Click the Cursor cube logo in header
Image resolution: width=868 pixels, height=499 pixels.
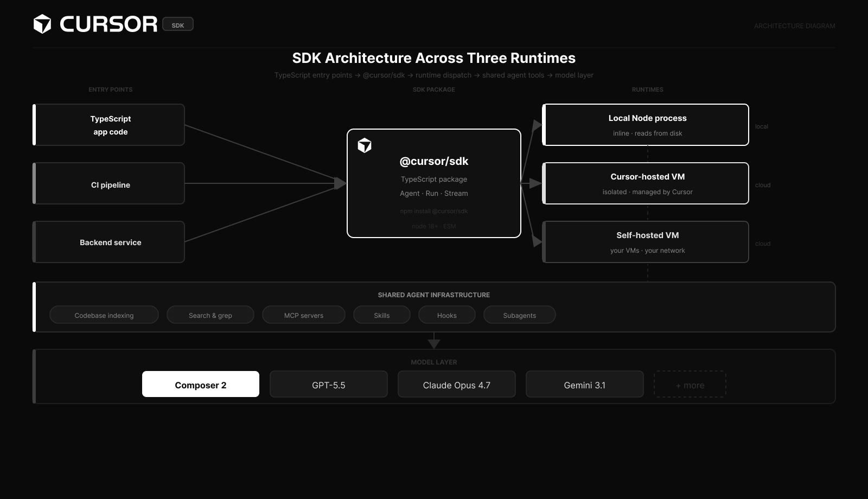pos(42,24)
